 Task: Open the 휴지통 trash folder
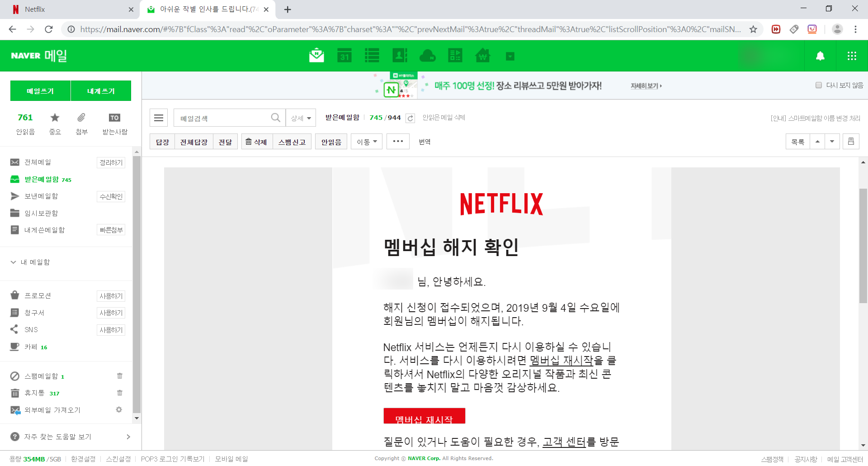[x=34, y=393]
